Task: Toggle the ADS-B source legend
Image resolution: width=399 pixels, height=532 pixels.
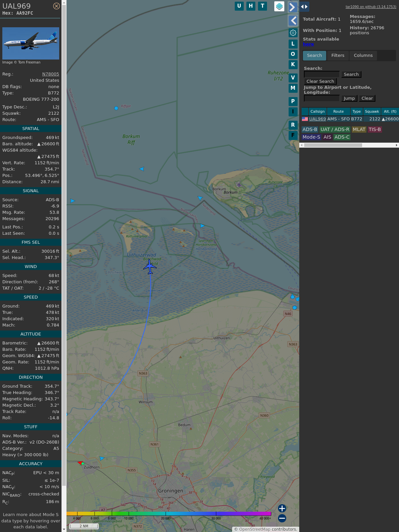Action: [310, 129]
